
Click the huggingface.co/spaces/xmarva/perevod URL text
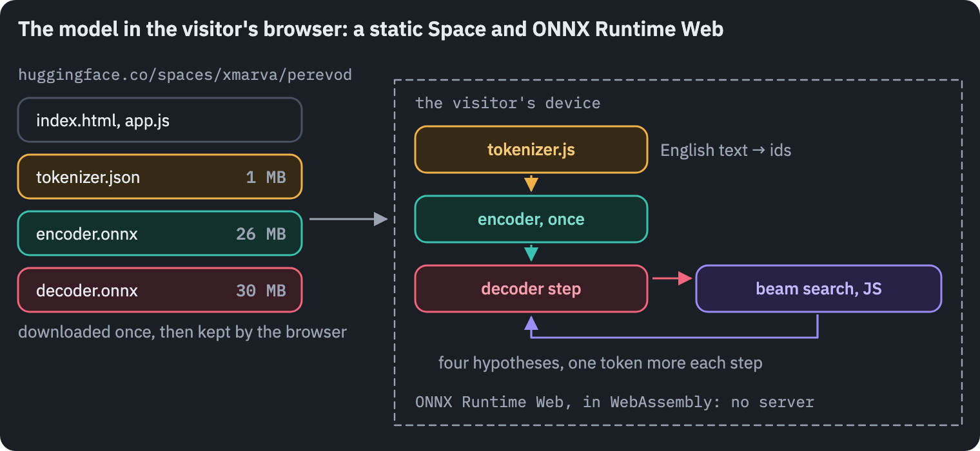coord(185,75)
